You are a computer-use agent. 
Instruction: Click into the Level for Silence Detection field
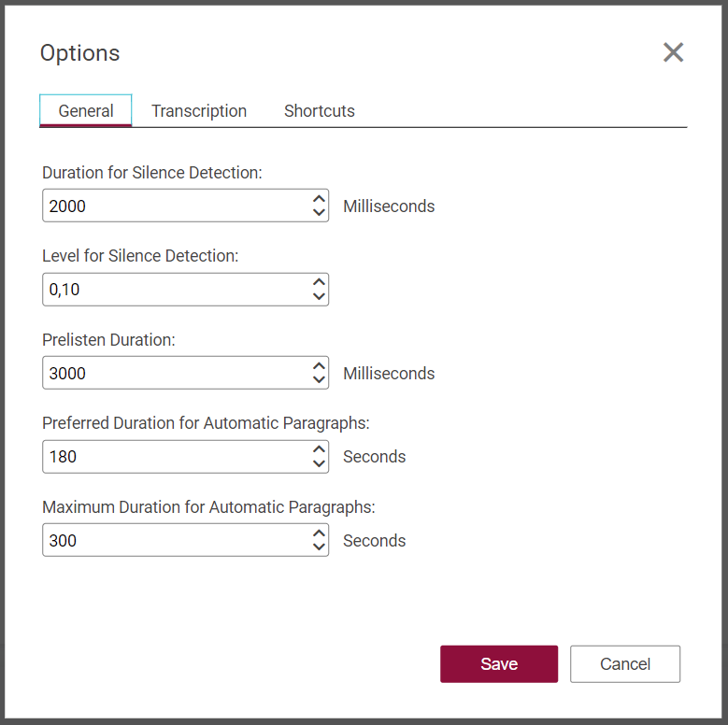175,290
